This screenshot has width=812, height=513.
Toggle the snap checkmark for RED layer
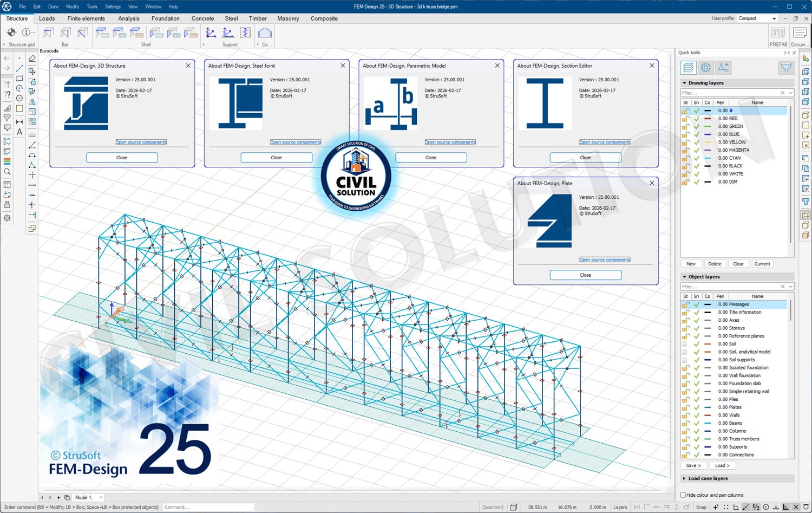pos(696,119)
